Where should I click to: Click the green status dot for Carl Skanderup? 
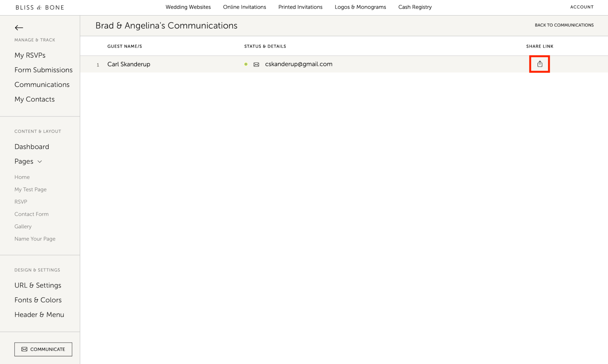click(x=246, y=64)
